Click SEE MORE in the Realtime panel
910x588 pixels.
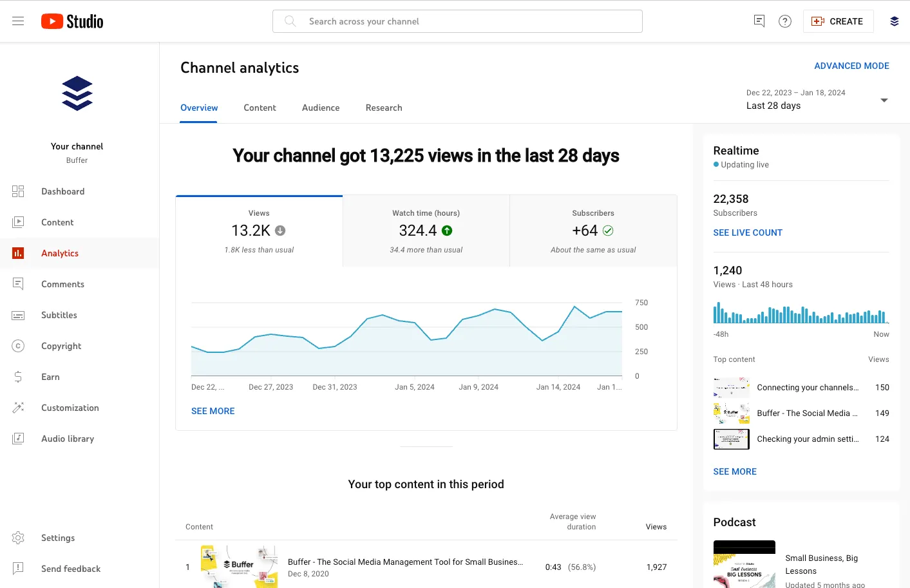(x=735, y=471)
